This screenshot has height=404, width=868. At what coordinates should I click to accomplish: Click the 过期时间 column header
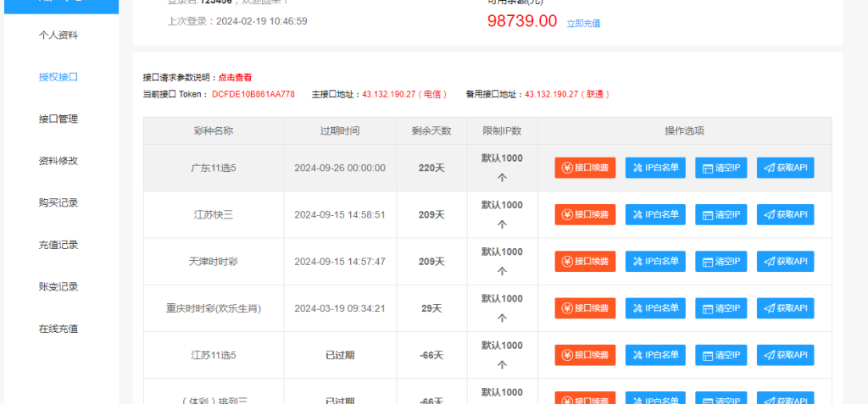[340, 131]
